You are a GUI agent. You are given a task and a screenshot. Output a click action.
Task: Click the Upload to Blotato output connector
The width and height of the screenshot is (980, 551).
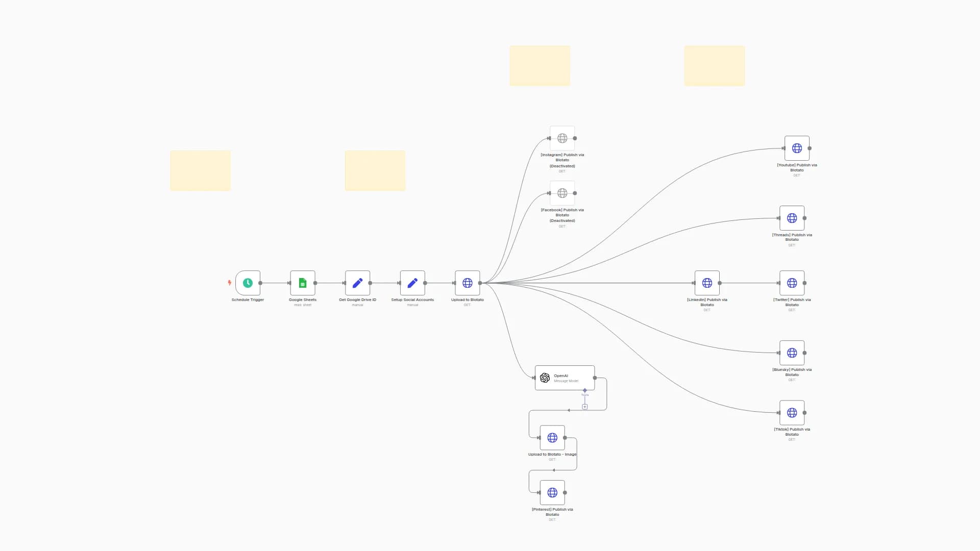480,283
